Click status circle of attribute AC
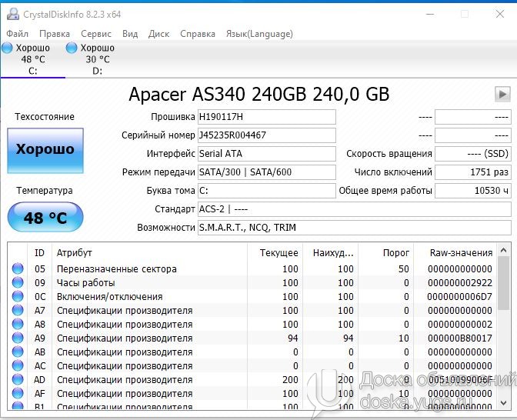The image size is (517, 420). coord(18,365)
